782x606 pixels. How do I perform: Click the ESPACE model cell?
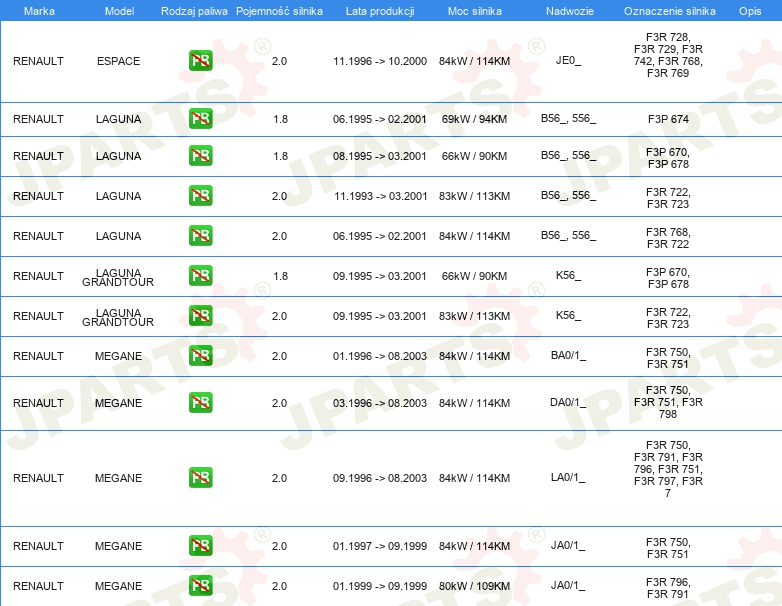coord(119,61)
